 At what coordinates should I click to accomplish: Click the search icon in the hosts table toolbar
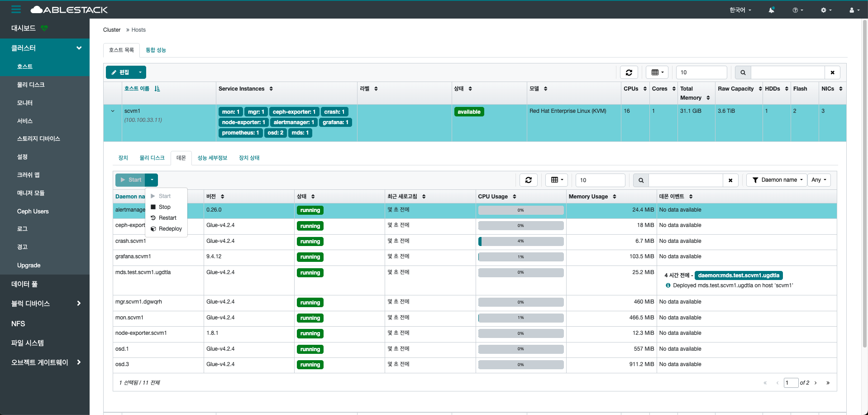[x=743, y=72]
